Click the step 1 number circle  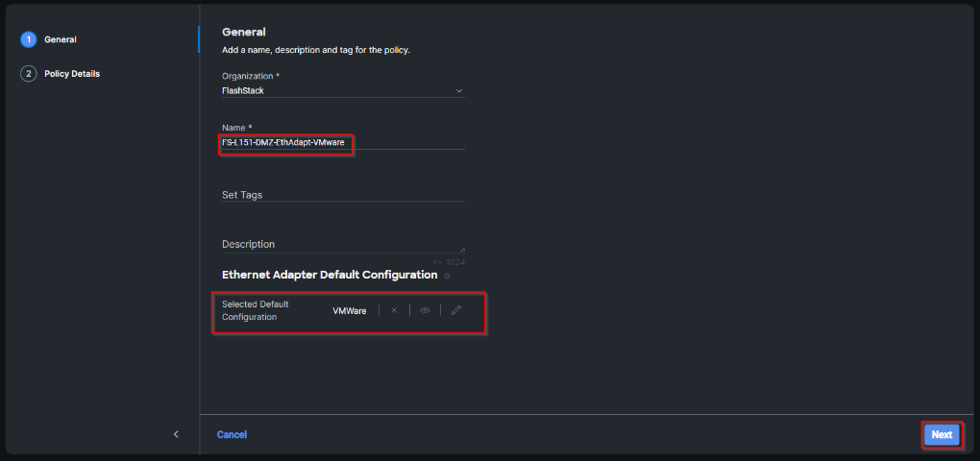click(x=28, y=39)
